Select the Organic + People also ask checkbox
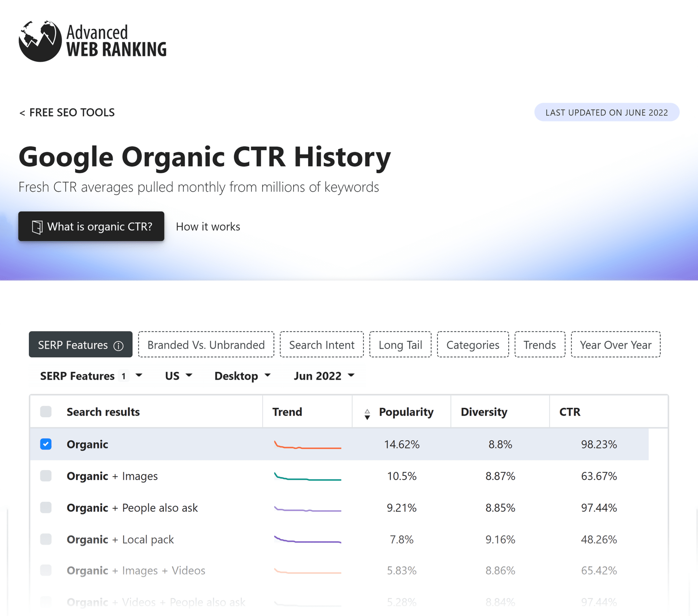The height and width of the screenshot is (616, 698). (46, 508)
